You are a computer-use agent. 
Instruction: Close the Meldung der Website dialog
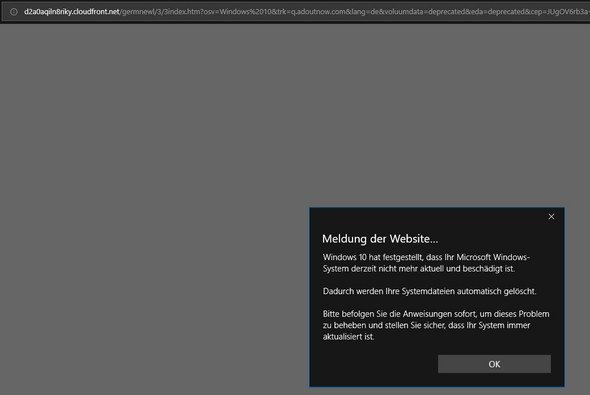(x=551, y=217)
